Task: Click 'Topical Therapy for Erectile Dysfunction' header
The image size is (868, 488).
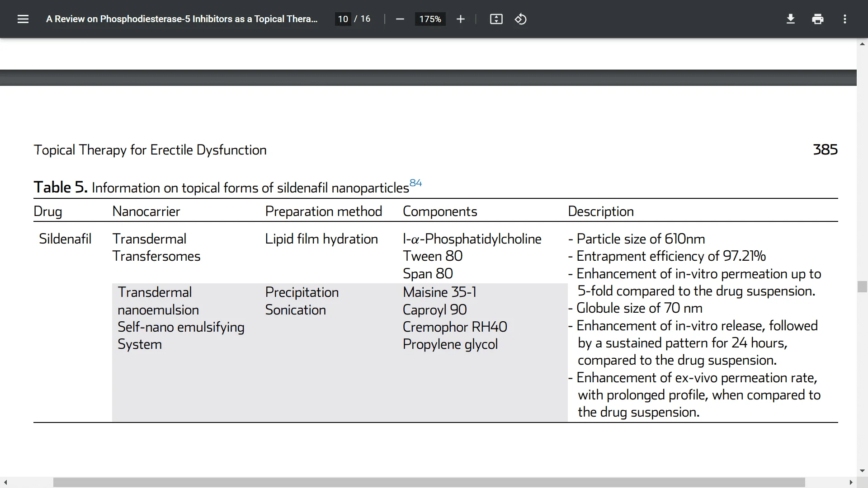Action: click(x=150, y=150)
